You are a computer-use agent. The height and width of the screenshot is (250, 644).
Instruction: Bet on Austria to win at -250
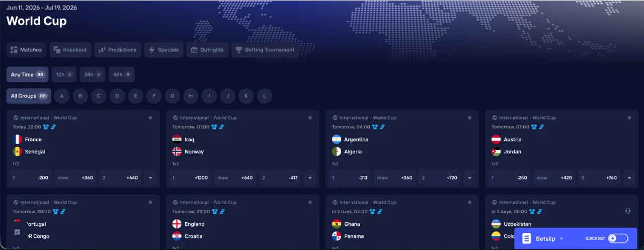[509, 178]
